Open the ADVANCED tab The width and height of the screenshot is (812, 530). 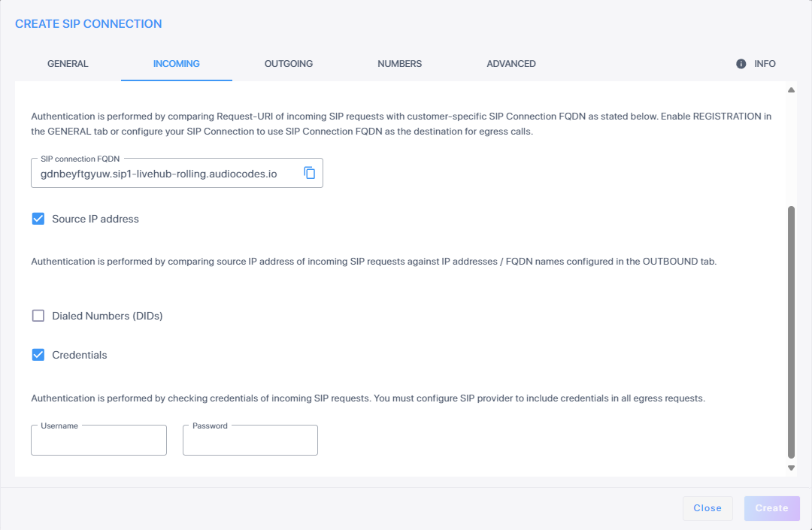511,64
